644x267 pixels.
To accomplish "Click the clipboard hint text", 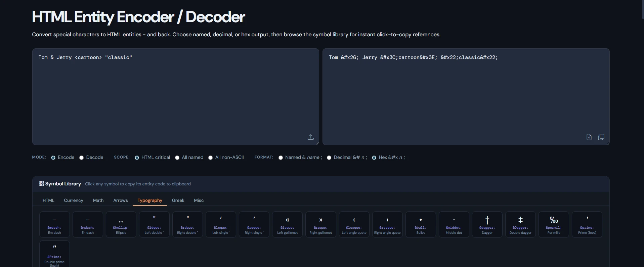I will (x=138, y=184).
